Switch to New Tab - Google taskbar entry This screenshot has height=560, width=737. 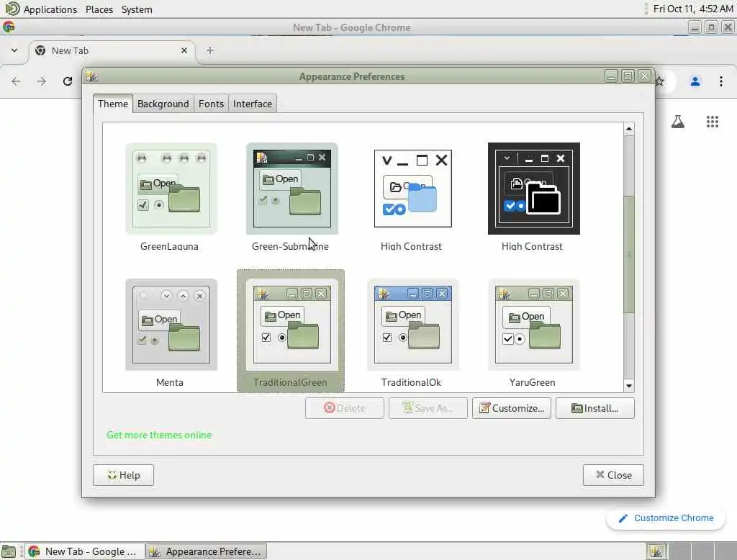83,551
